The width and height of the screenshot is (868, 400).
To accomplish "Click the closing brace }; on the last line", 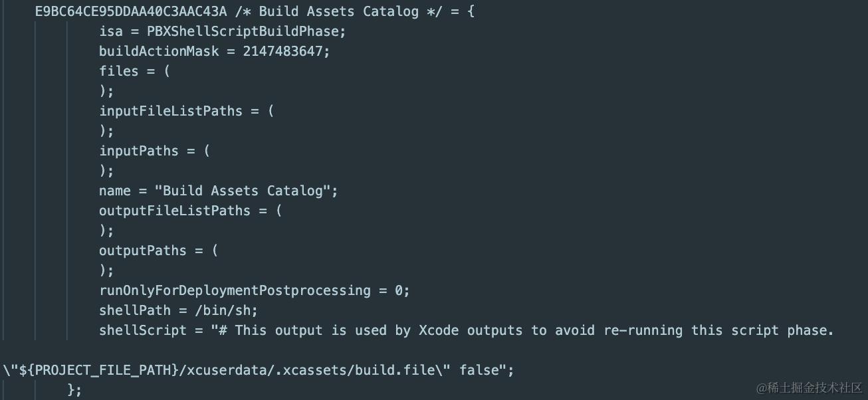I will pyautogui.click(x=75, y=390).
